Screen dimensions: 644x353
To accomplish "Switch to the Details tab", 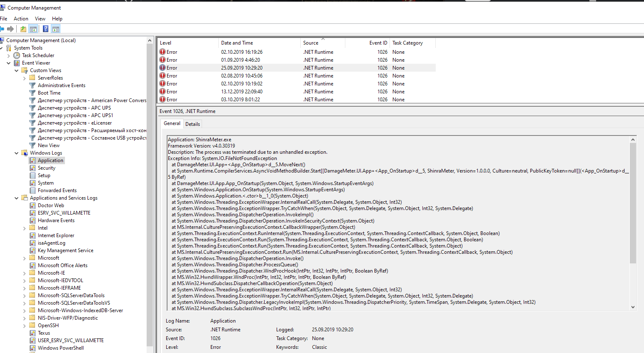I will pyautogui.click(x=192, y=124).
